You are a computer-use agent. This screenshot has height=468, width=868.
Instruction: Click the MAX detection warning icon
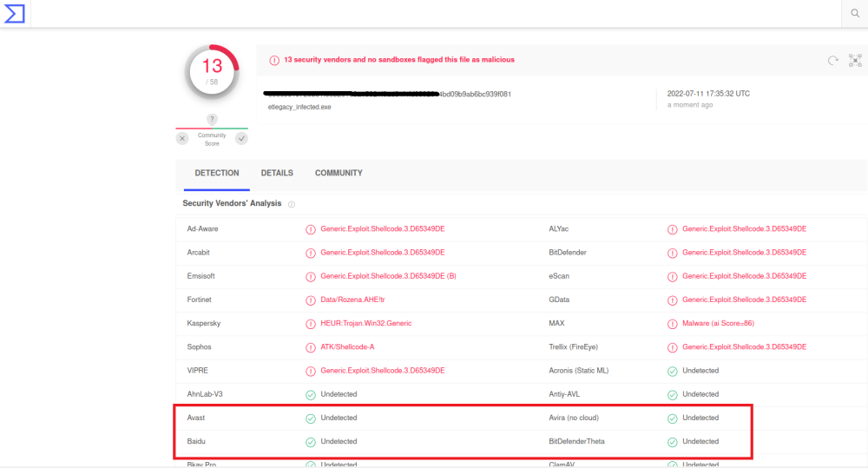pyautogui.click(x=672, y=324)
